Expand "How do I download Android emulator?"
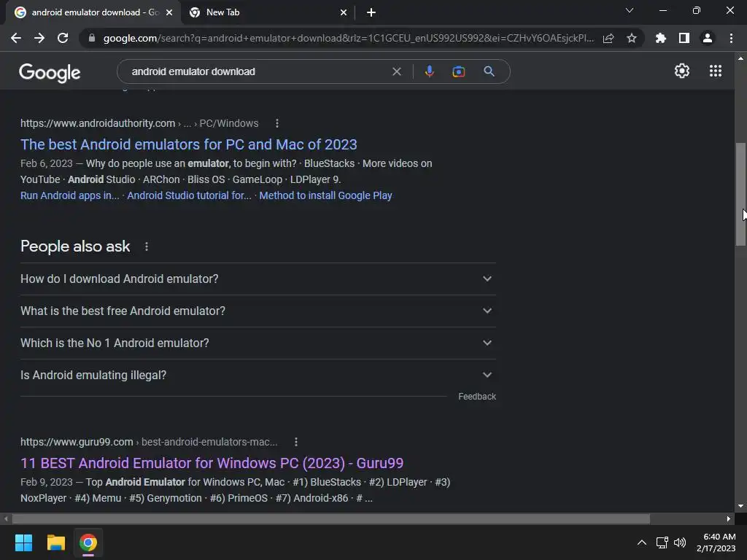The width and height of the screenshot is (747, 560). click(x=258, y=279)
